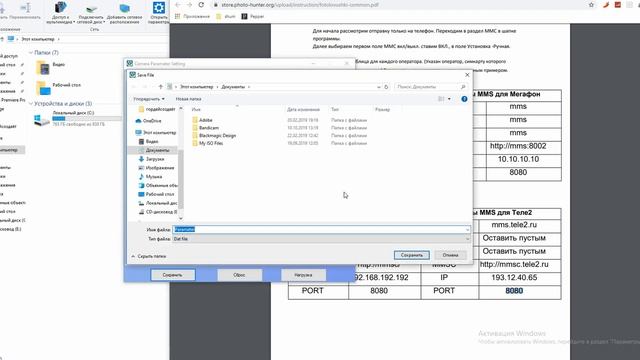Open the Видео folder in Explorer
640x360 pixels.
pos(50,67)
